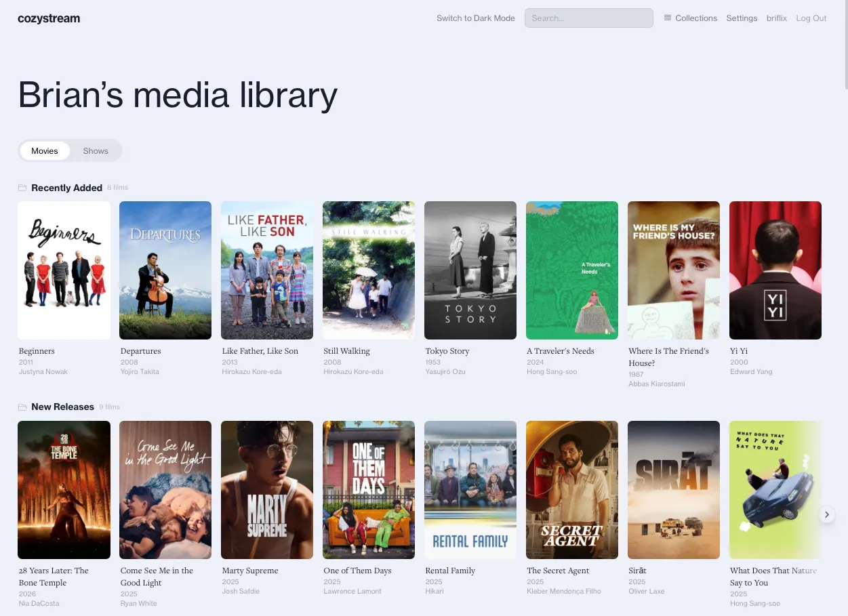Log out of the account
Image resolution: width=848 pixels, height=616 pixels.
point(811,18)
